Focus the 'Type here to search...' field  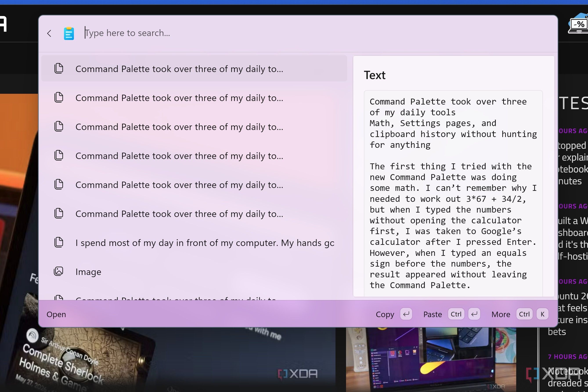tap(317, 33)
